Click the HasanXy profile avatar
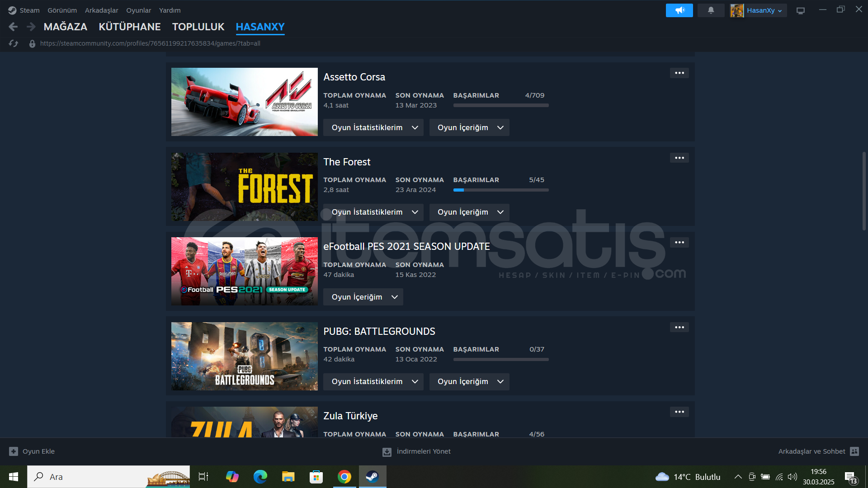868x488 pixels. [x=737, y=10]
